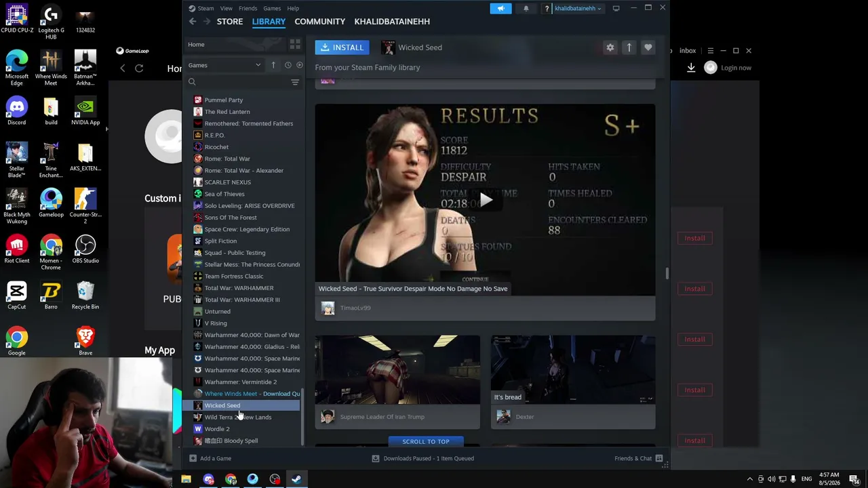Viewport: 868px width, 488px height.
Task: Open CapCut desktop shortcut
Action: point(17,296)
